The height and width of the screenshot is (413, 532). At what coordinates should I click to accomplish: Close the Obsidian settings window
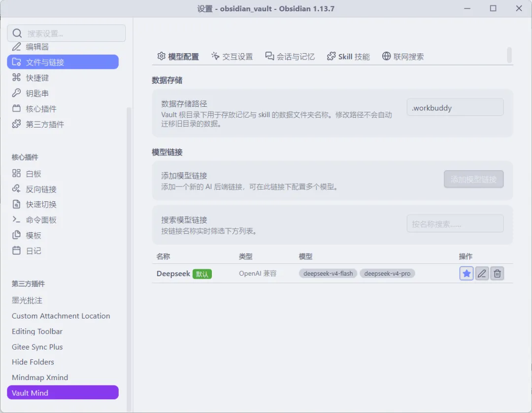tap(519, 8)
